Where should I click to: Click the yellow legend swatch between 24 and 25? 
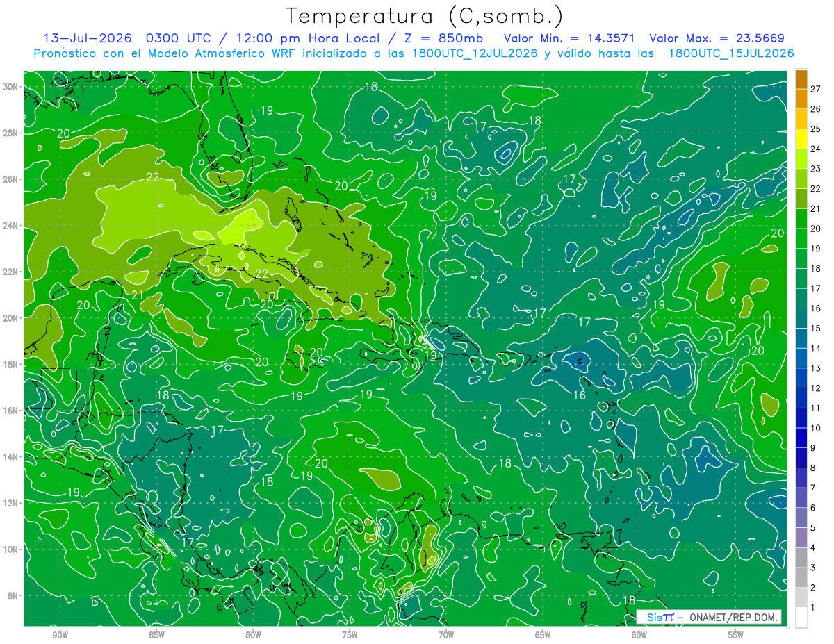(801, 138)
